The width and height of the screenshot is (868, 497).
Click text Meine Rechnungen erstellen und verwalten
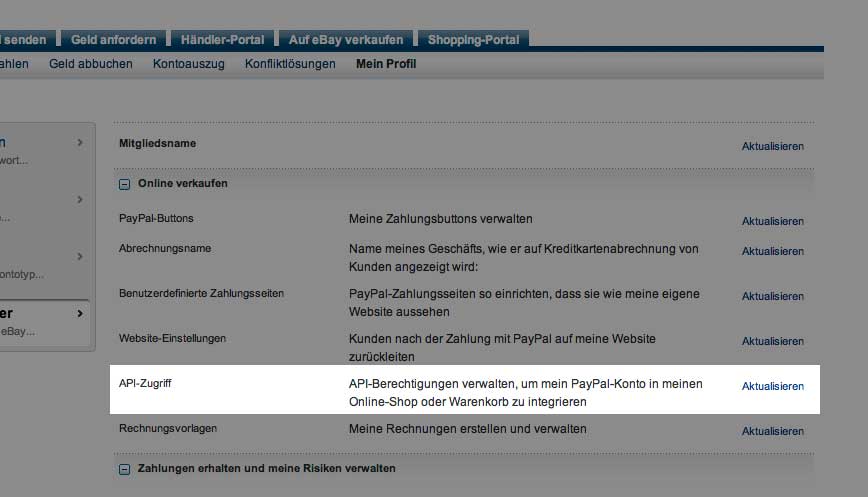pos(468,429)
